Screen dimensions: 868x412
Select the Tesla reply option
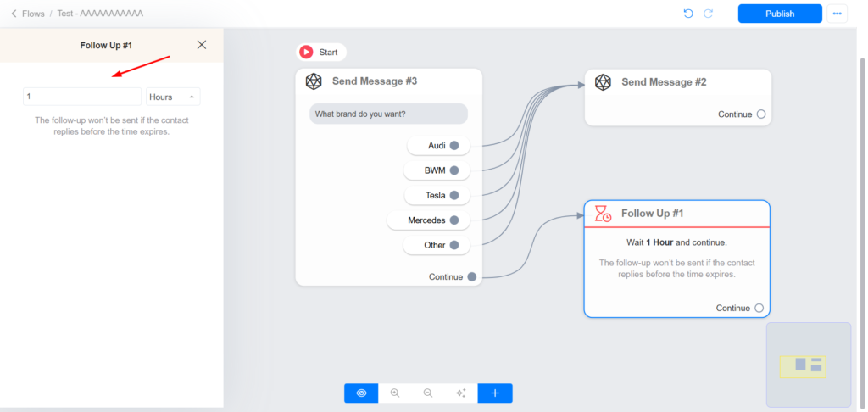click(437, 196)
